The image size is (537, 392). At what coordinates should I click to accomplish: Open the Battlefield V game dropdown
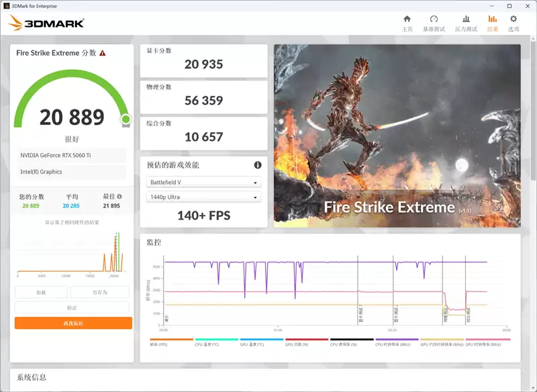pos(203,182)
